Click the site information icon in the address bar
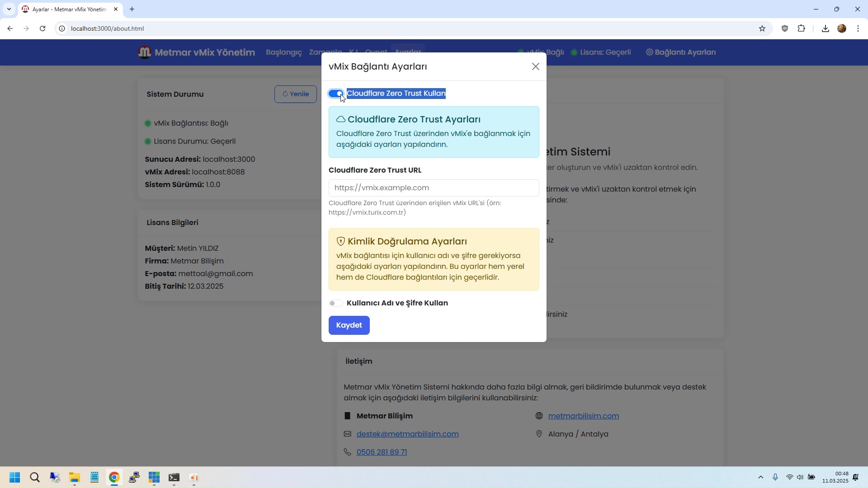 tap(62, 28)
